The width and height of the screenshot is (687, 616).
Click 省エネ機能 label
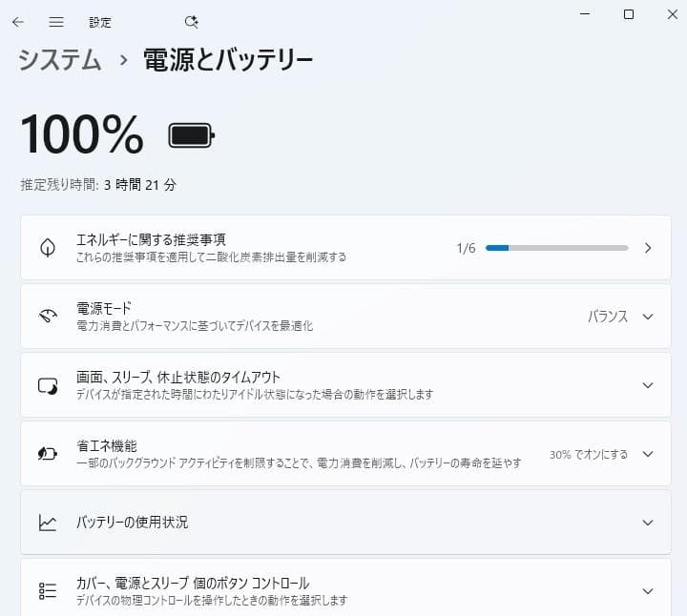pyautogui.click(x=107, y=445)
